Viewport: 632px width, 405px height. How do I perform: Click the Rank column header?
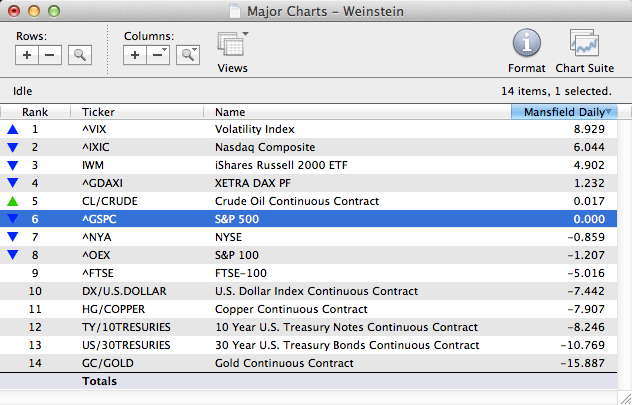click(35, 112)
